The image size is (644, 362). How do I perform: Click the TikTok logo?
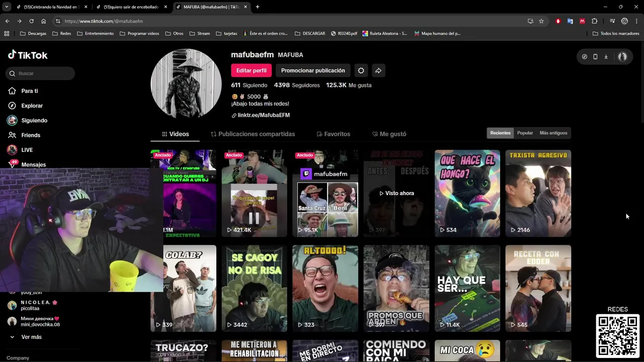coord(28,55)
